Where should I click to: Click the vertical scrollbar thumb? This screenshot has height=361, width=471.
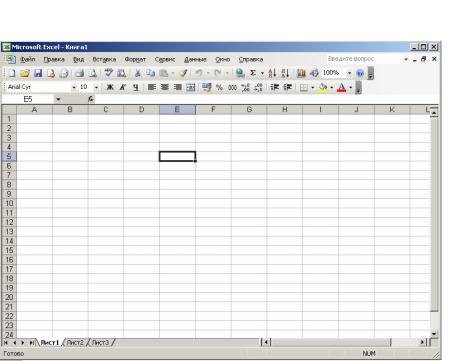(x=434, y=214)
